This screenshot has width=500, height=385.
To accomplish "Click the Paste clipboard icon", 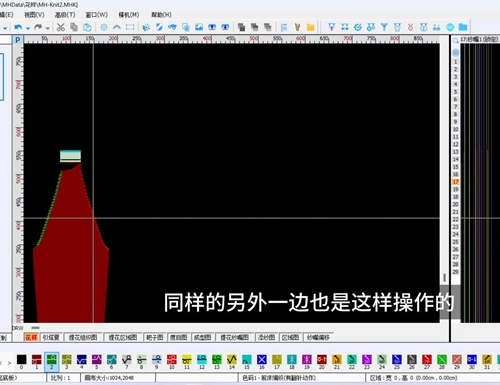I will [x=87, y=27].
